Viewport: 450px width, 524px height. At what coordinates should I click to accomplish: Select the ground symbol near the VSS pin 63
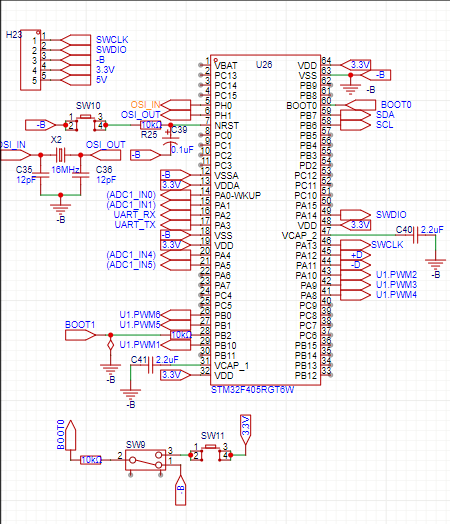(350, 88)
